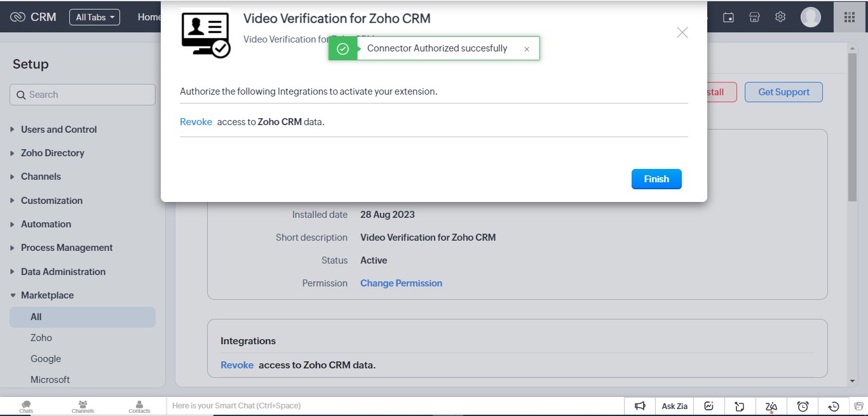Image resolution: width=868 pixels, height=416 pixels.
Task: Select Google under Marketplace
Action: tap(46, 359)
